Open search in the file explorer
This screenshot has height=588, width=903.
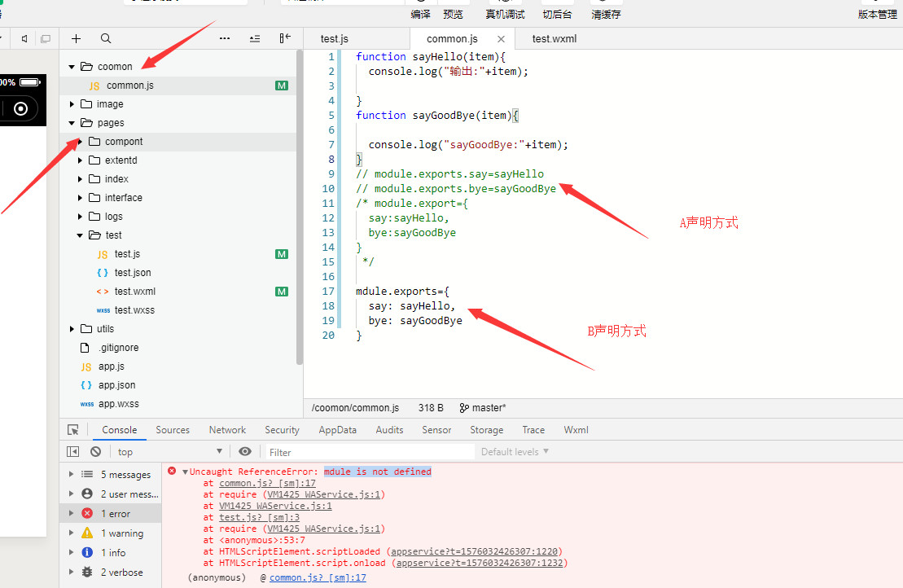click(x=106, y=38)
